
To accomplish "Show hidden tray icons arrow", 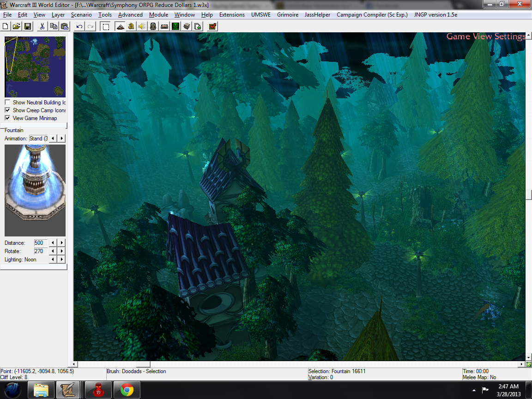I will (x=474, y=391).
